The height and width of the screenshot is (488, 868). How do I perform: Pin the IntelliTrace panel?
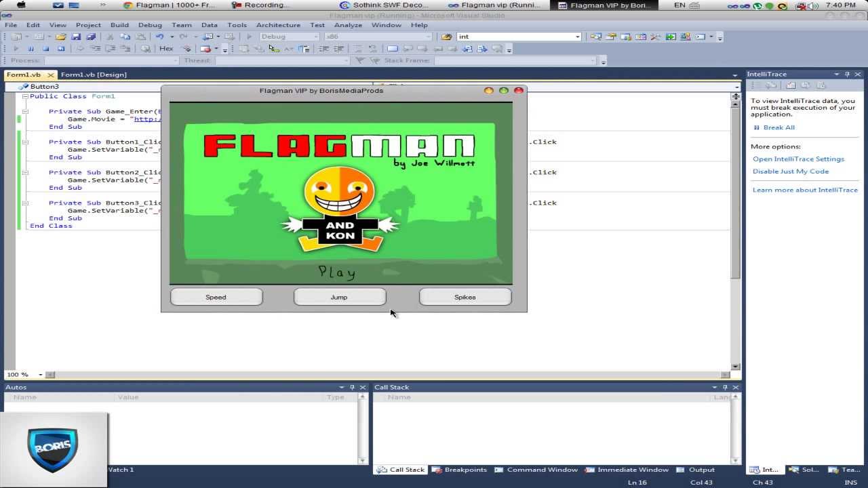tap(847, 75)
